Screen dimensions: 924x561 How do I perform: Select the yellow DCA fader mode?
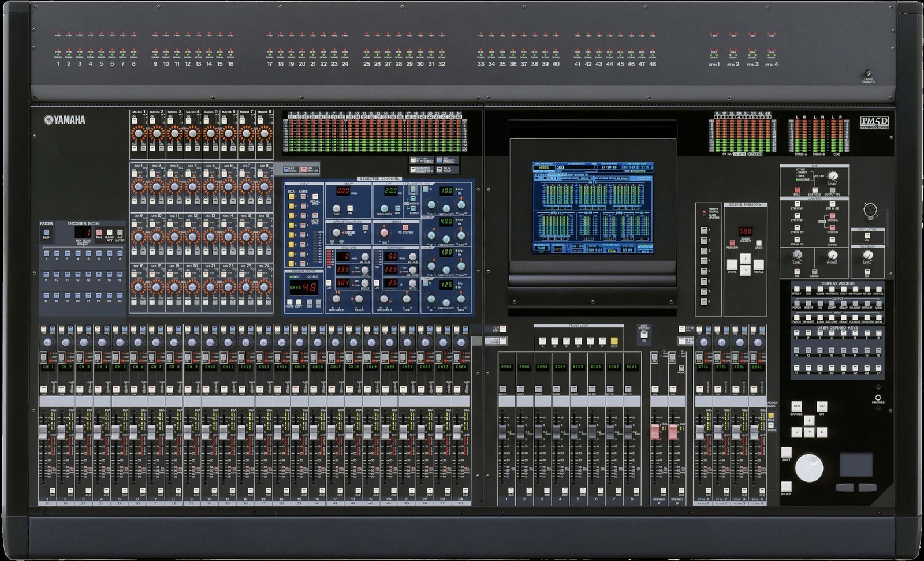tap(614, 341)
